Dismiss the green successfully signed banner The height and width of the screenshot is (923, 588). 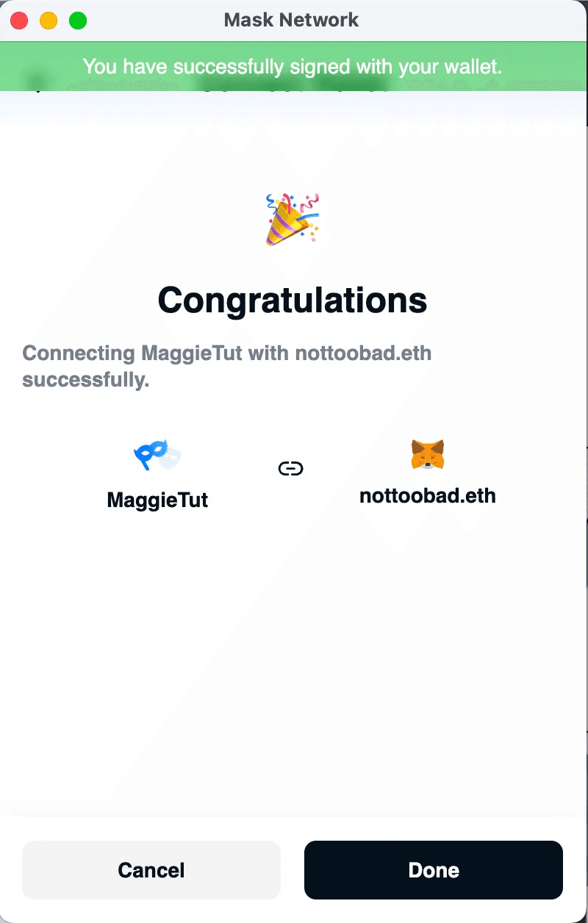pyautogui.click(x=293, y=66)
